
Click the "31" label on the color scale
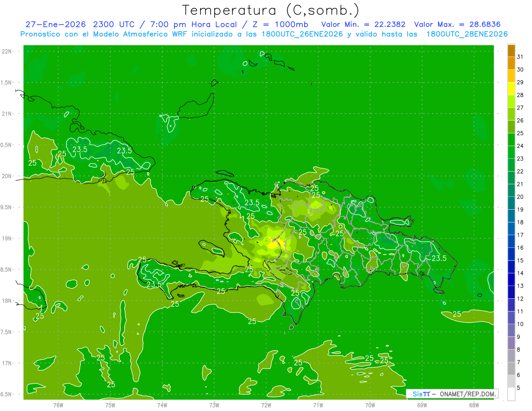tap(520, 57)
